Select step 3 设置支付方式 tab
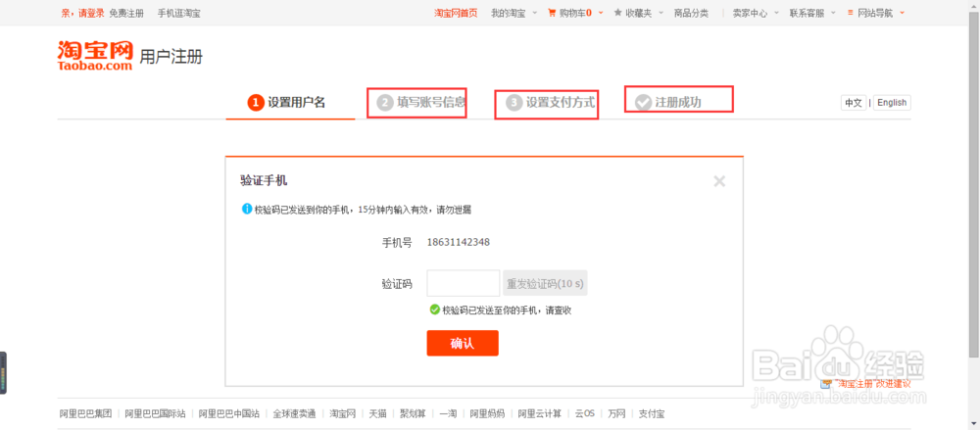This screenshot has width=980, height=430. click(x=550, y=103)
